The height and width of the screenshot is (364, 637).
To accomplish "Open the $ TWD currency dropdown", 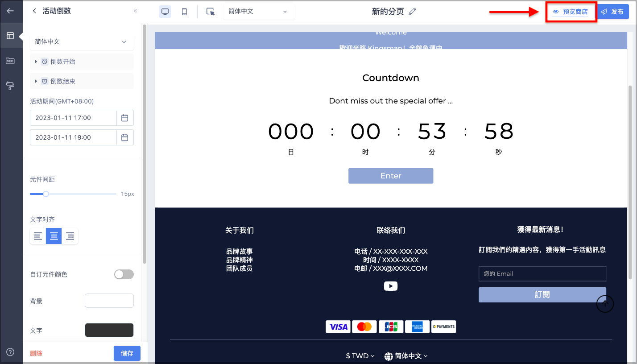I will click(360, 356).
